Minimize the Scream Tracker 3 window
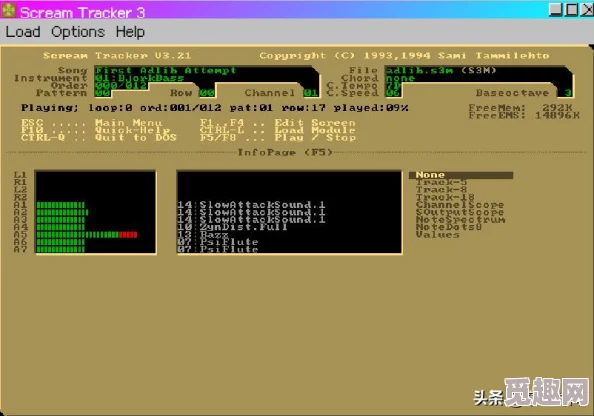Viewport: 594px width, 416px height. pos(555,10)
